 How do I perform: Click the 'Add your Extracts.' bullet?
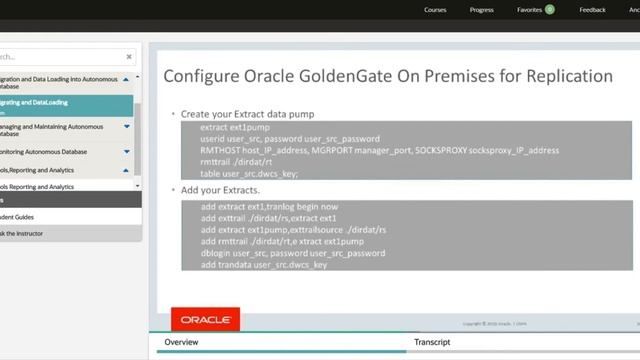(x=220, y=190)
